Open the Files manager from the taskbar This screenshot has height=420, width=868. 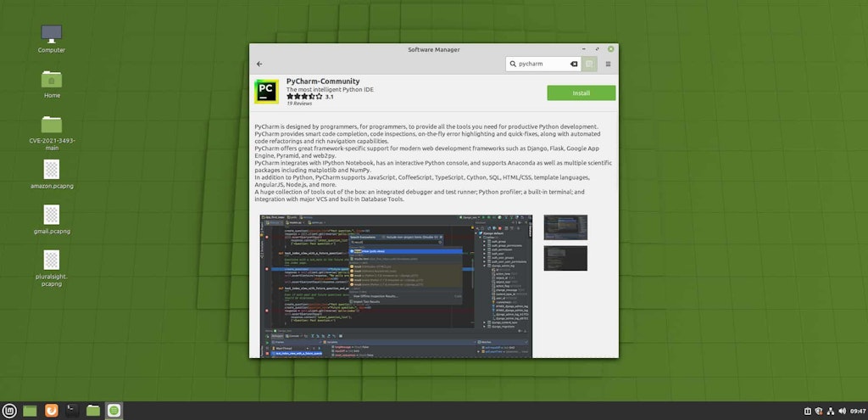(x=93, y=411)
